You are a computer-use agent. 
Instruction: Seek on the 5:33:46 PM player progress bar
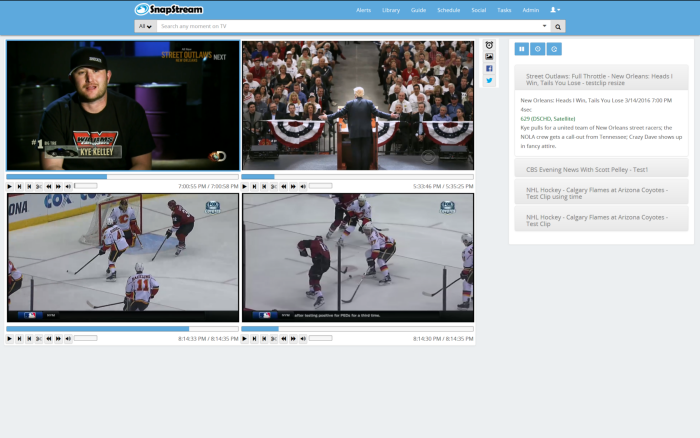(358, 177)
